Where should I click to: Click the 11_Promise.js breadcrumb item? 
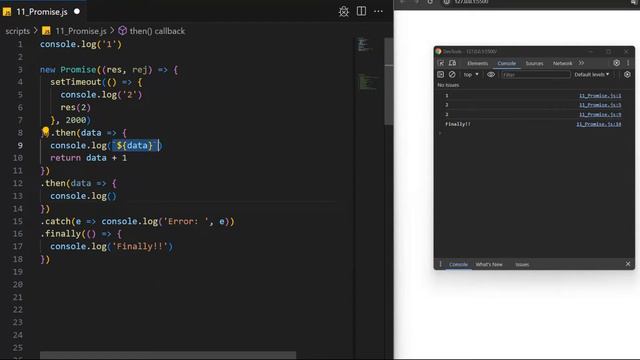point(80,31)
